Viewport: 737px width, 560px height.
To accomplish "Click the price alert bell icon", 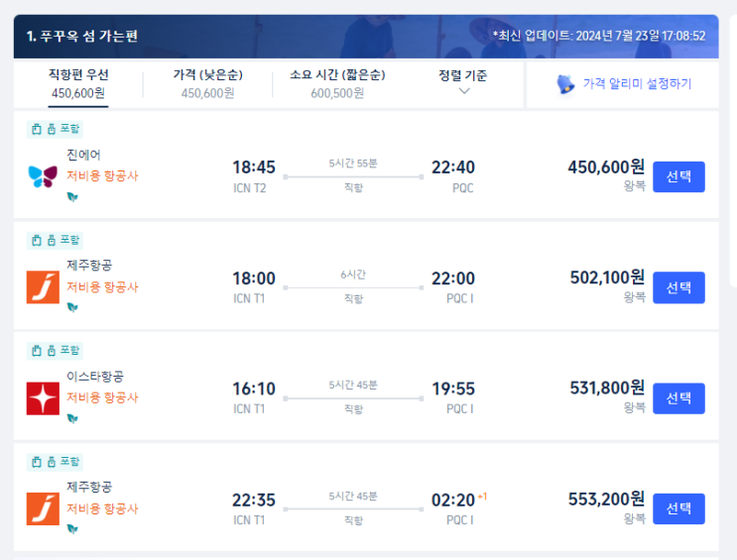I will pyautogui.click(x=565, y=84).
